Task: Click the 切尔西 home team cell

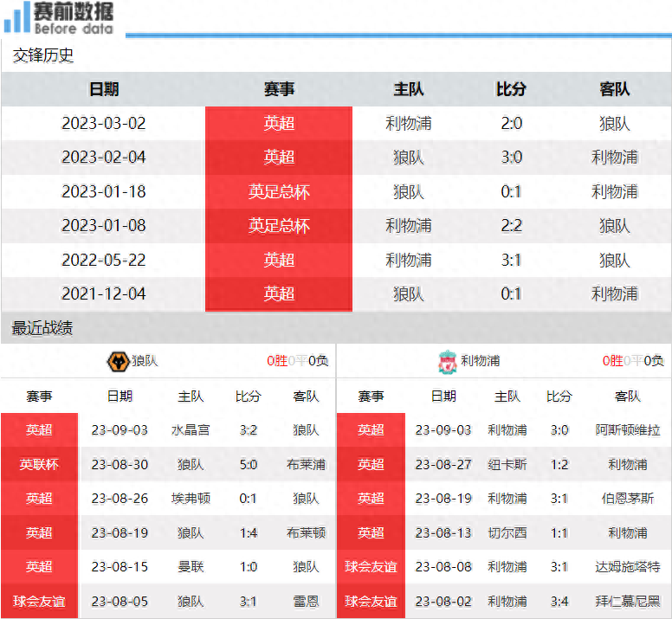Action: coord(507,533)
